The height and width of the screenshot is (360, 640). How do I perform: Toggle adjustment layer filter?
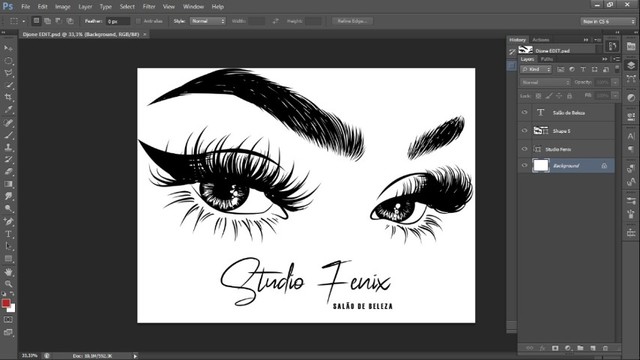point(572,70)
